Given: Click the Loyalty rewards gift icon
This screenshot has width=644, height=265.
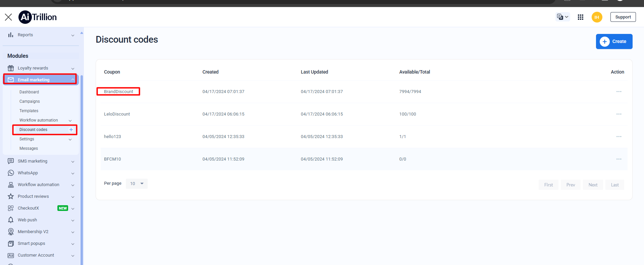Looking at the screenshot, I should tap(11, 68).
